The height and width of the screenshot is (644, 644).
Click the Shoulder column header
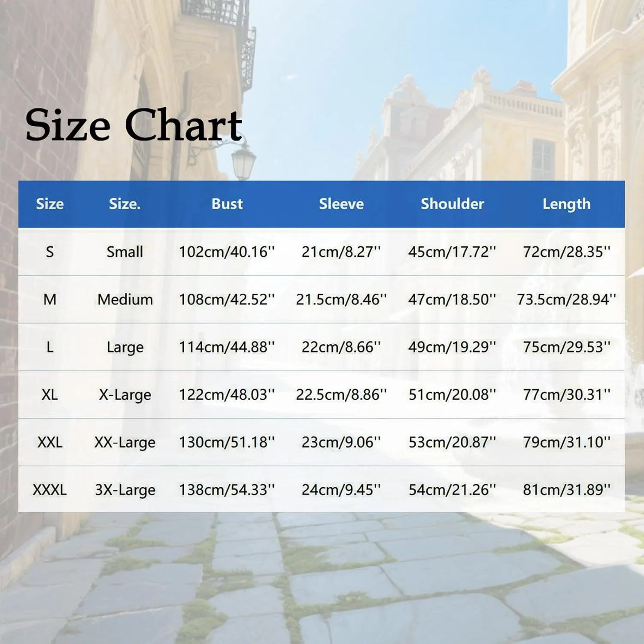tap(452, 204)
